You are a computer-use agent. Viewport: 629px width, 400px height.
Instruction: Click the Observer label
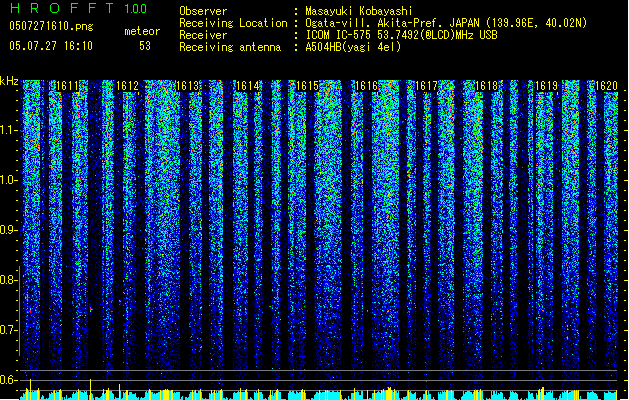(x=203, y=11)
